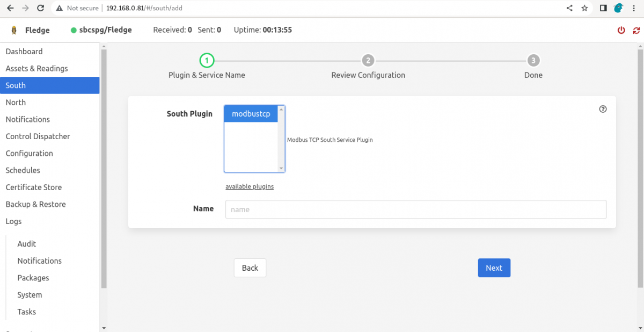Viewport: 644px width, 332px height.
Task: Reload the page in browser
Action: coord(40,8)
